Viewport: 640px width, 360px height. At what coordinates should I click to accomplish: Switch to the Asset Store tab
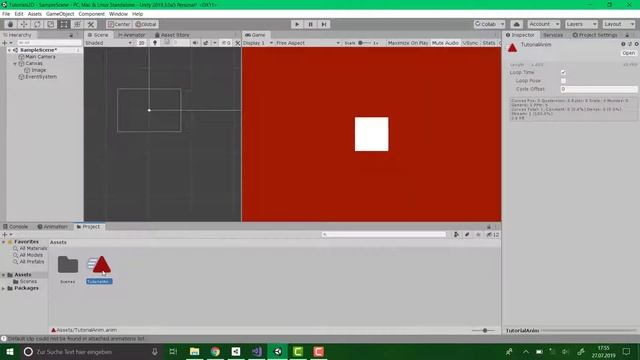click(x=172, y=35)
